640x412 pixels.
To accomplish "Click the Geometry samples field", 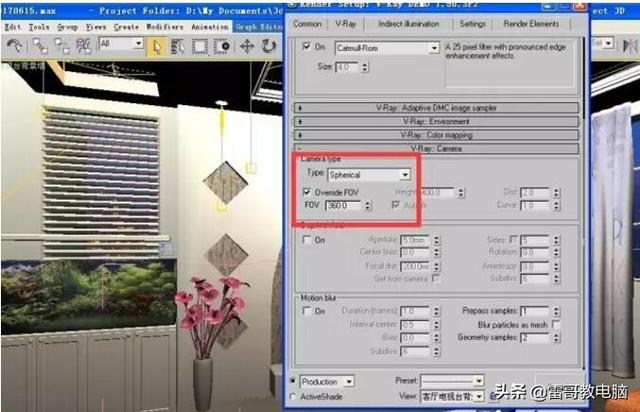I will pyautogui.click(x=536, y=338).
